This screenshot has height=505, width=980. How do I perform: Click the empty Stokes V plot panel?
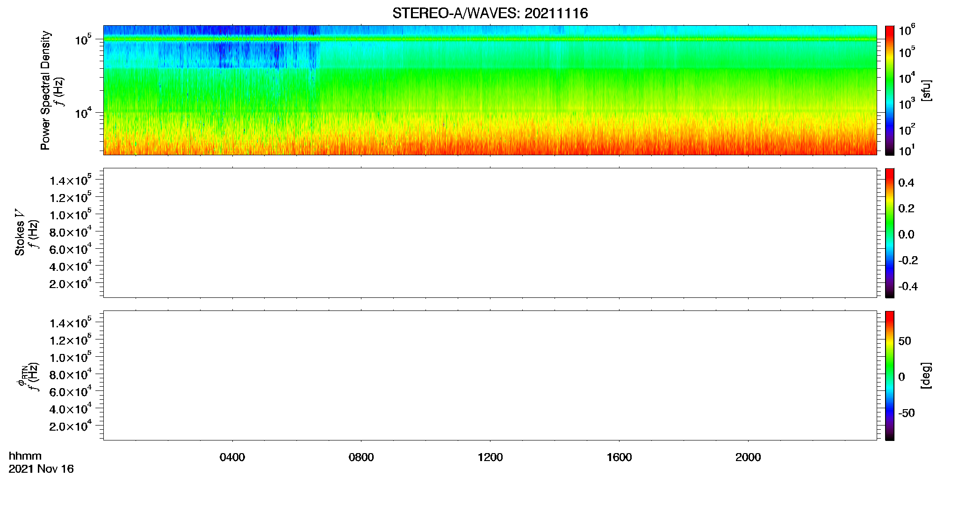[490, 233]
